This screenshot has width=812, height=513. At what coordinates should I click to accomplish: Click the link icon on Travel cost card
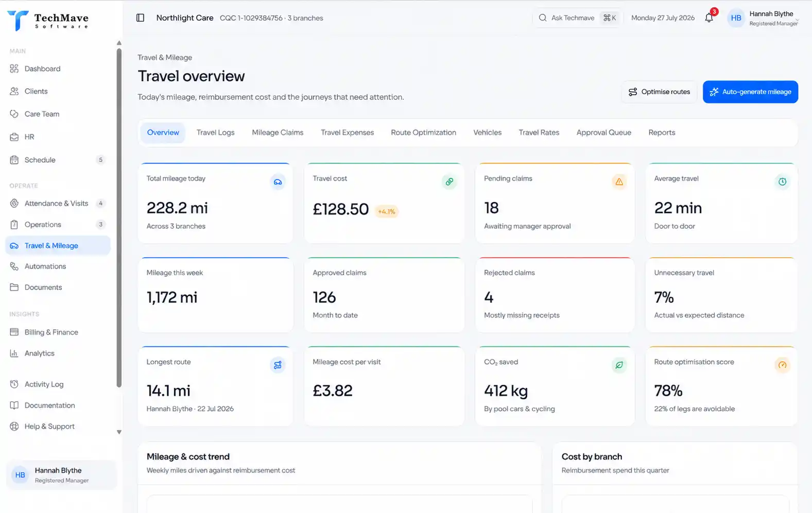point(449,182)
